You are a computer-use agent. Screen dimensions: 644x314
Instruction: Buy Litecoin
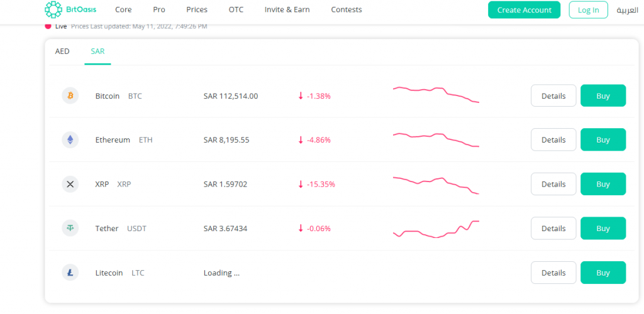[x=603, y=273]
